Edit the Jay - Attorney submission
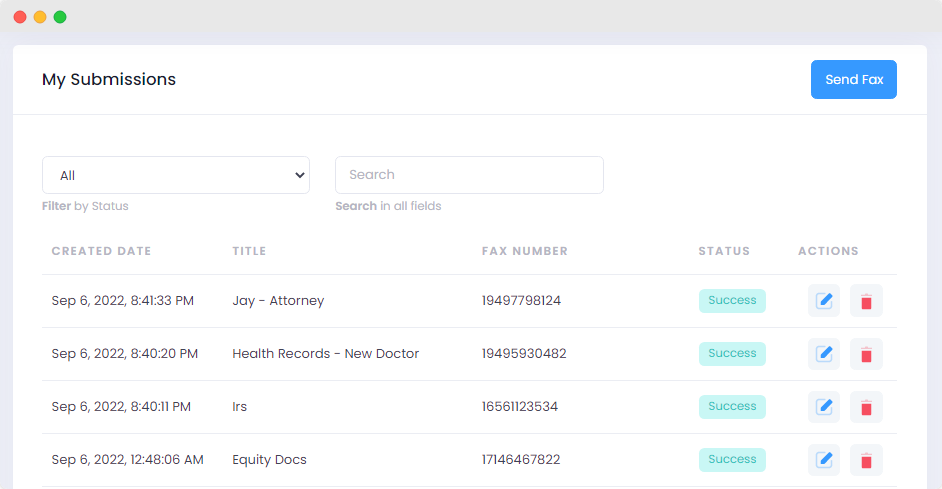This screenshot has height=489, width=942. (824, 301)
